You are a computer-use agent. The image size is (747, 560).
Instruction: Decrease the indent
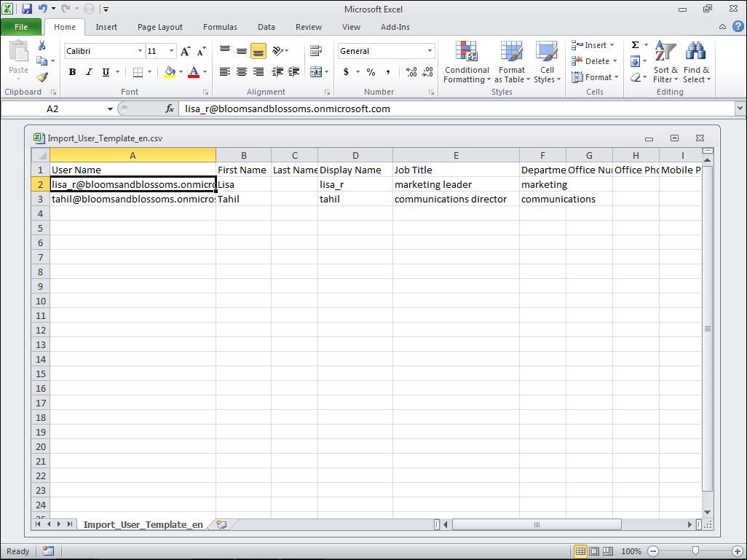[277, 72]
